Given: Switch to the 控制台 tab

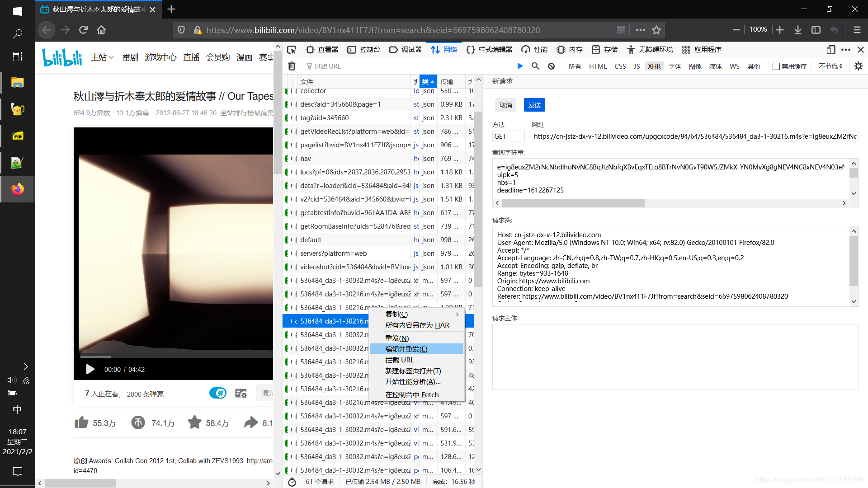Looking at the screenshot, I should [x=364, y=50].
